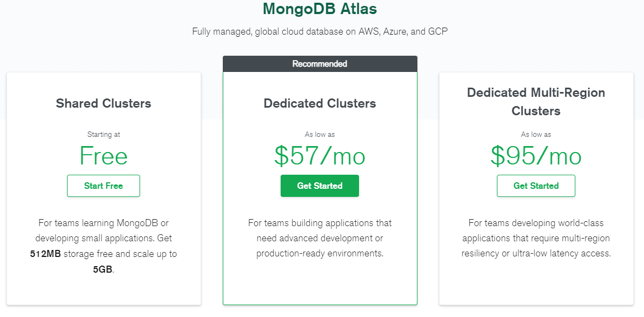Click the Dedicated Multi-Region Clusters title

point(536,102)
